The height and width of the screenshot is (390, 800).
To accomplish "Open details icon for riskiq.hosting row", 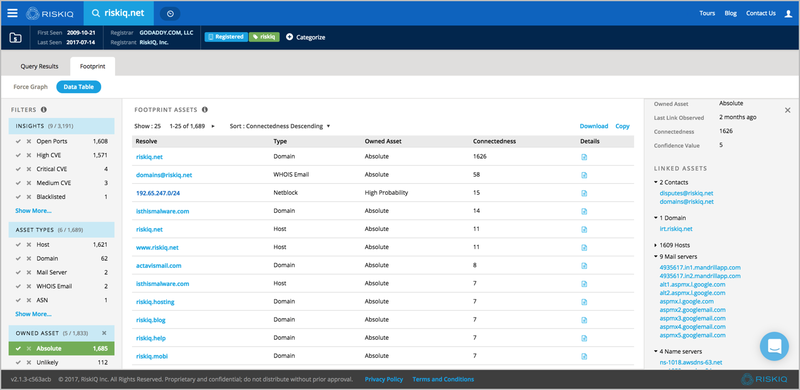I will (x=584, y=302).
